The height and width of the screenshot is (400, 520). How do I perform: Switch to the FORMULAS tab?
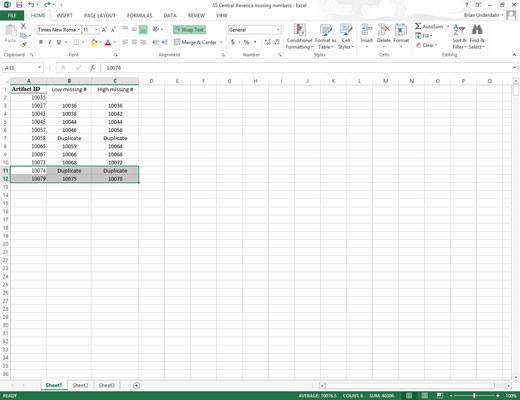[x=140, y=15]
